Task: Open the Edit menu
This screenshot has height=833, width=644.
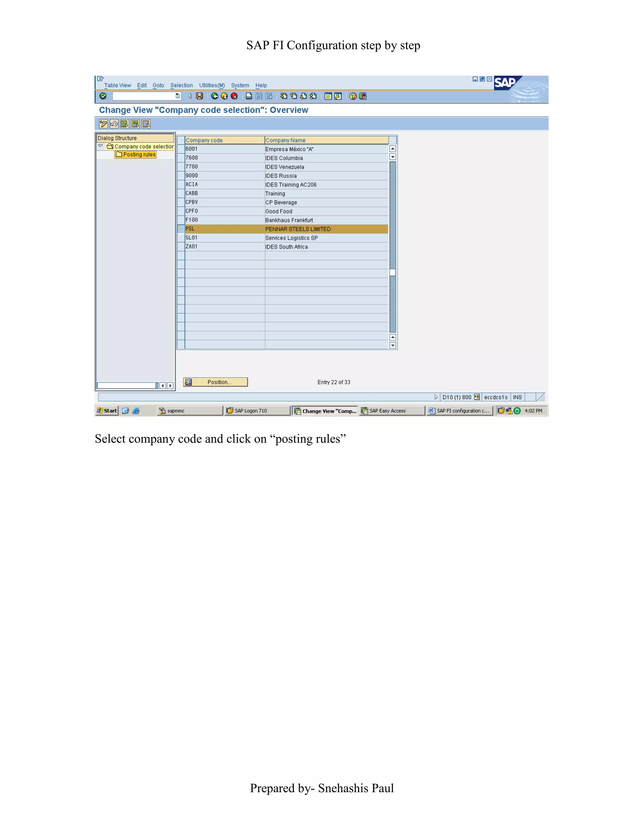Action: pyautogui.click(x=142, y=86)
